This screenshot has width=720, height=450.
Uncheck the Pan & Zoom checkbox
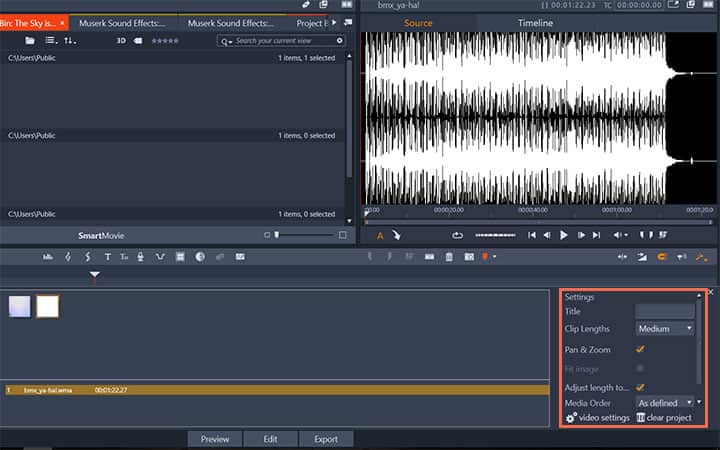pos(640,350)
